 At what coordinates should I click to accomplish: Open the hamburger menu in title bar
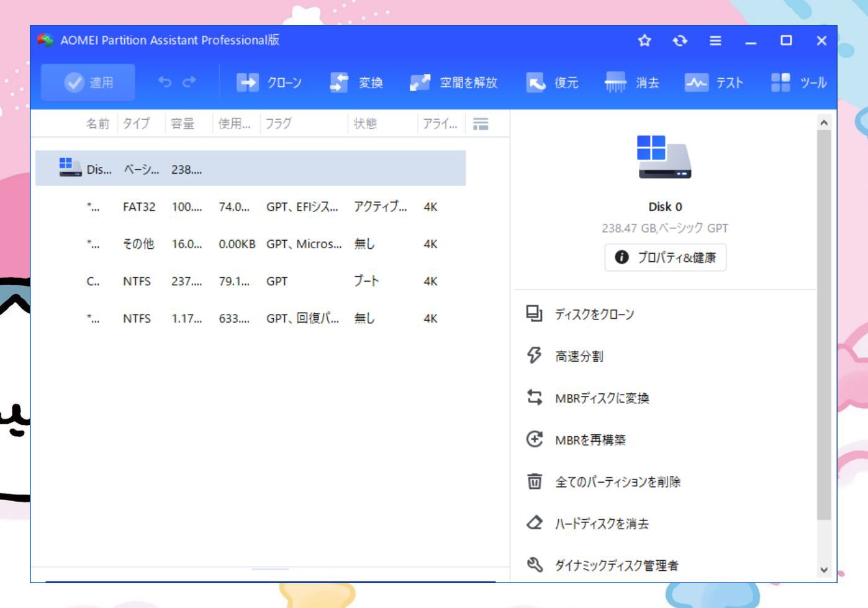715,40
